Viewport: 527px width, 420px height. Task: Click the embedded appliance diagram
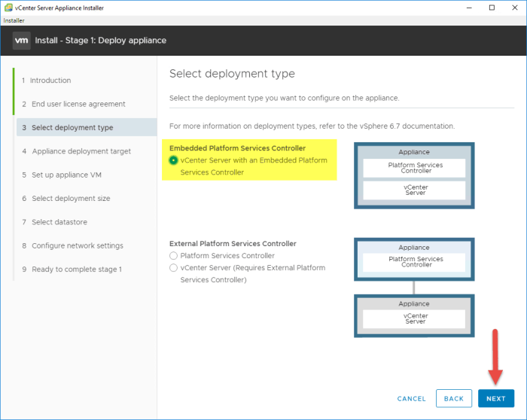pos(414,175)
